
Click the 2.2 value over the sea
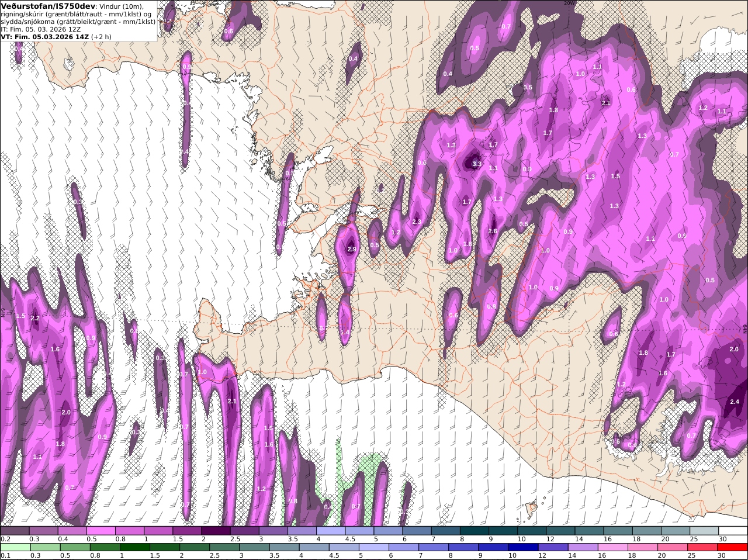coord(34,319)
